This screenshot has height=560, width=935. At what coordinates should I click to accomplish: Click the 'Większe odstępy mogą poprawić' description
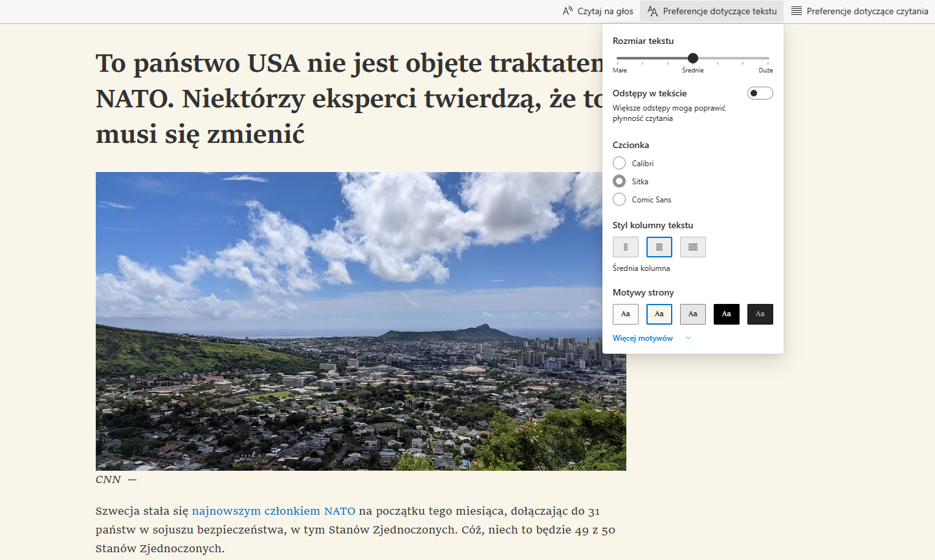click(x=669, y=113)
